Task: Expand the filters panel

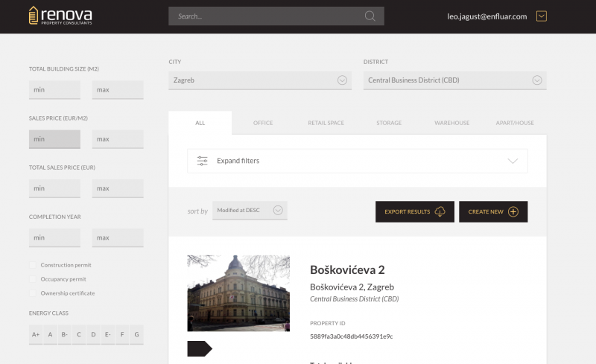Action: pyautogui.click(x=358, y=161)
